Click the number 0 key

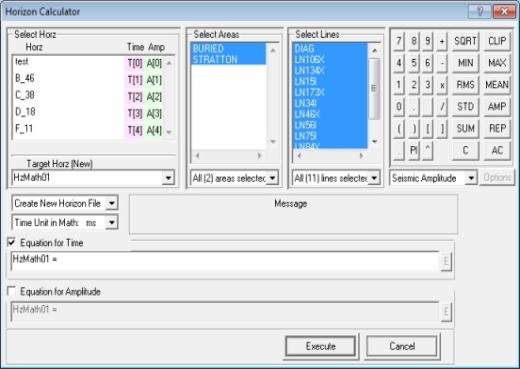coord(399,107)
